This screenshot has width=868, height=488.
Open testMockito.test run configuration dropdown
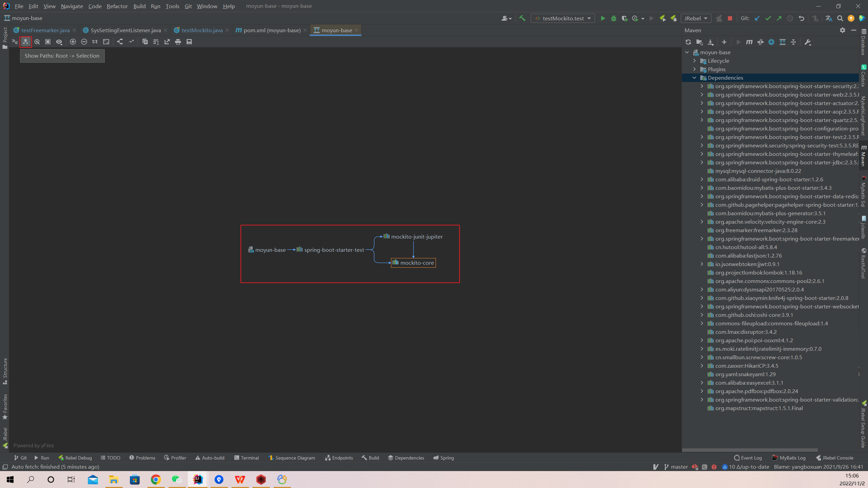tap(563, 18)
